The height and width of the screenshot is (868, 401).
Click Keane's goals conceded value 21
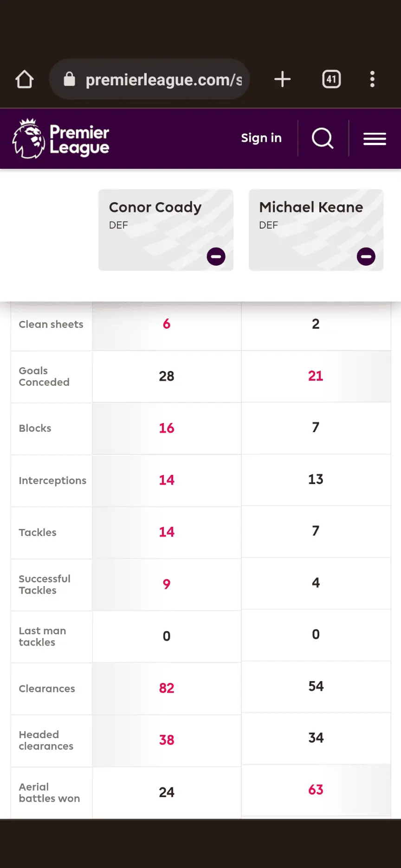point(316,376)
